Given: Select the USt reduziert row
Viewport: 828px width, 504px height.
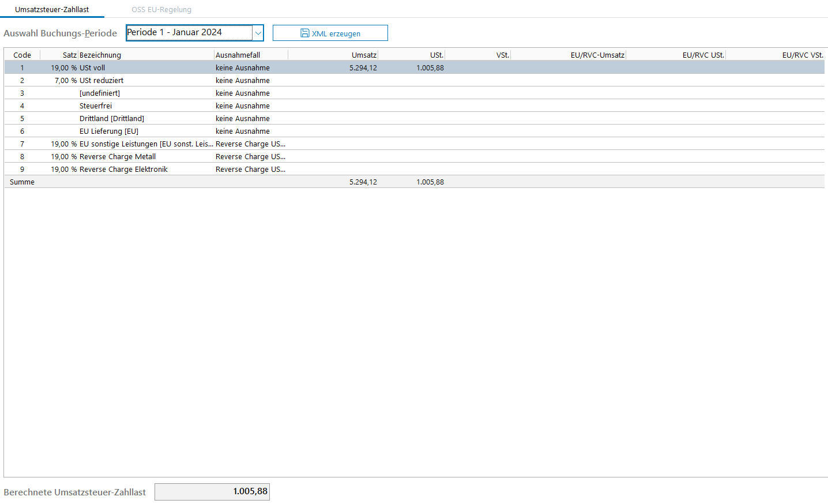Looking at the screenshot, I should [101, 81].
